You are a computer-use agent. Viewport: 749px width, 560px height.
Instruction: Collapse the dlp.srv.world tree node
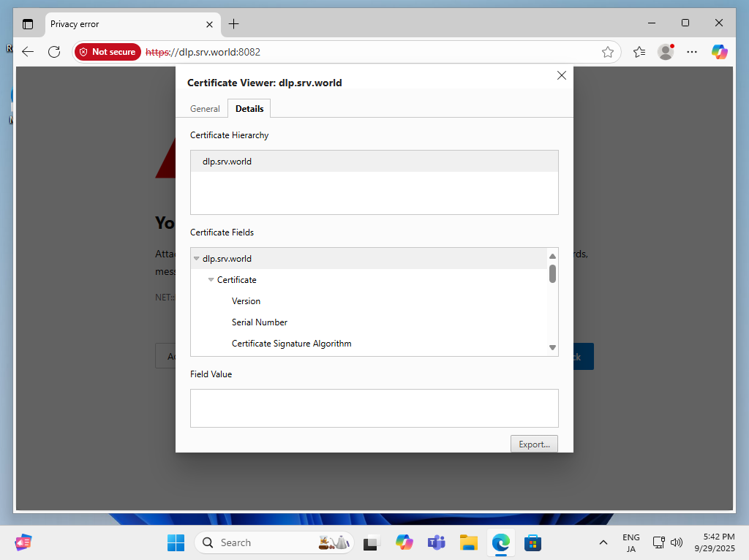[196, 259]
